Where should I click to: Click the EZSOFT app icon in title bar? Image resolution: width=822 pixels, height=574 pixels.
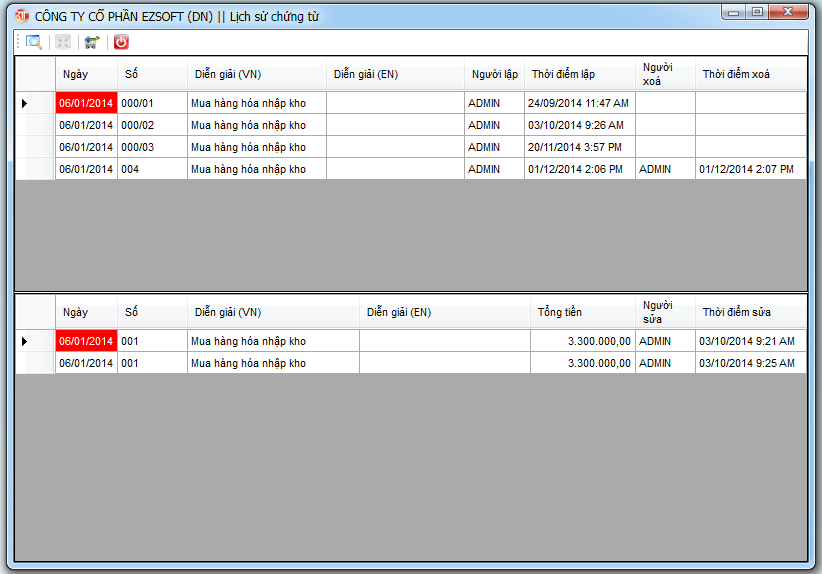click(22, 16)
